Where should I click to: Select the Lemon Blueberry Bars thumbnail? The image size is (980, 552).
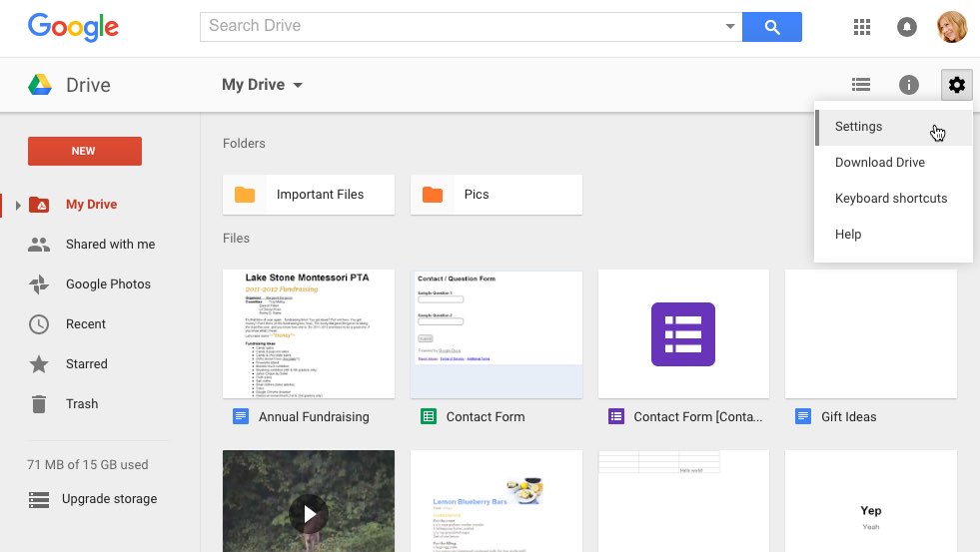(x=496, y=501)
